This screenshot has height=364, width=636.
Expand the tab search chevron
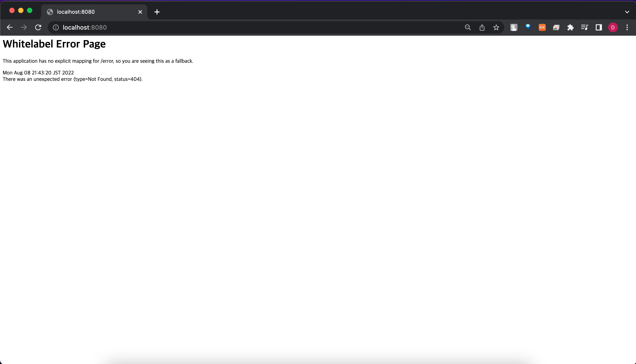(627, 12)
